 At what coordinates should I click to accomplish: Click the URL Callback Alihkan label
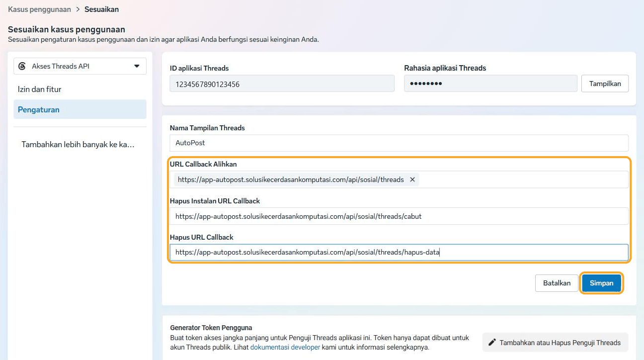coord(203,164)
